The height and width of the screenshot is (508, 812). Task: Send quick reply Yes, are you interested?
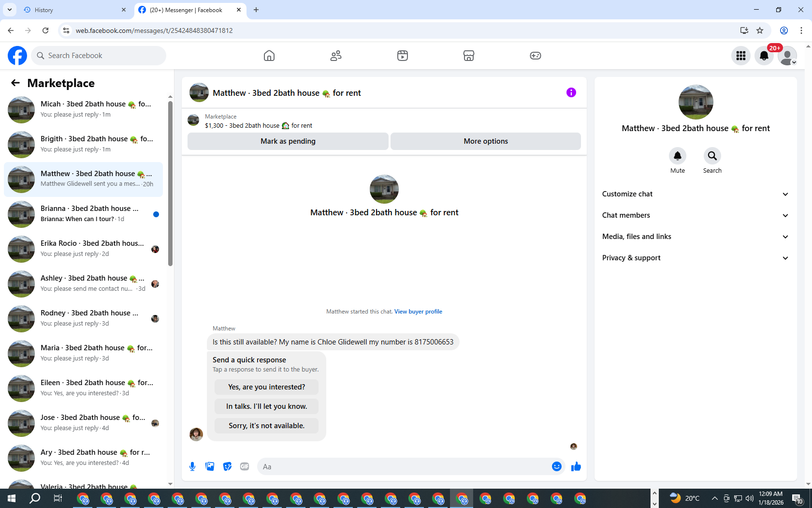pos(267,387)
